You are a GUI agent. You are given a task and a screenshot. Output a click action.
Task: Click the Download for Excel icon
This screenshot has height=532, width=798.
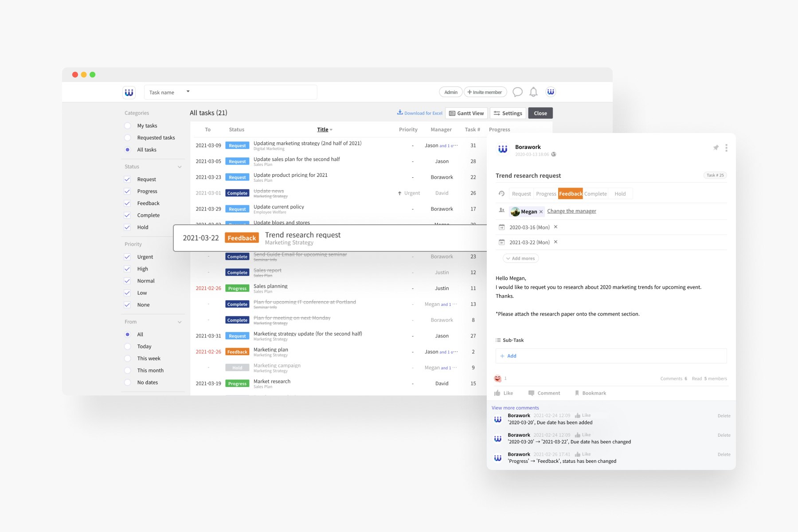(x=400, y=113)
